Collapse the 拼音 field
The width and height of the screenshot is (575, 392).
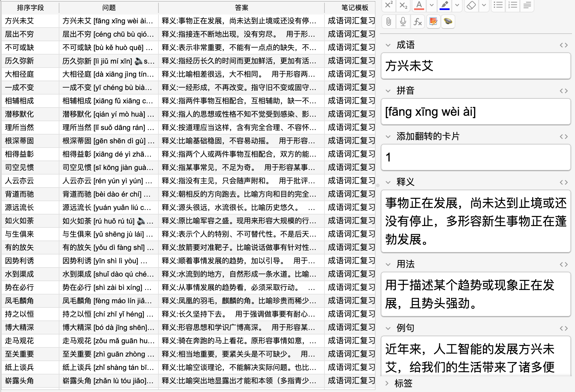[x=388, y=91]
